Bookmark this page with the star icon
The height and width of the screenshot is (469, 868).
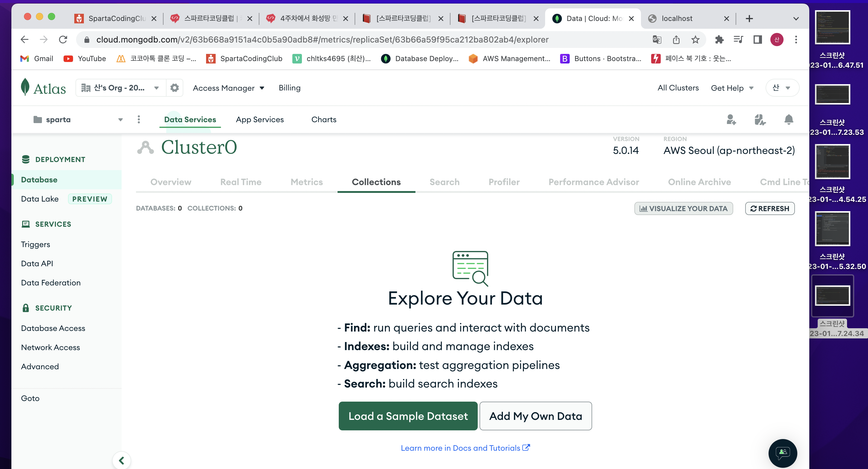coord(695,40)
